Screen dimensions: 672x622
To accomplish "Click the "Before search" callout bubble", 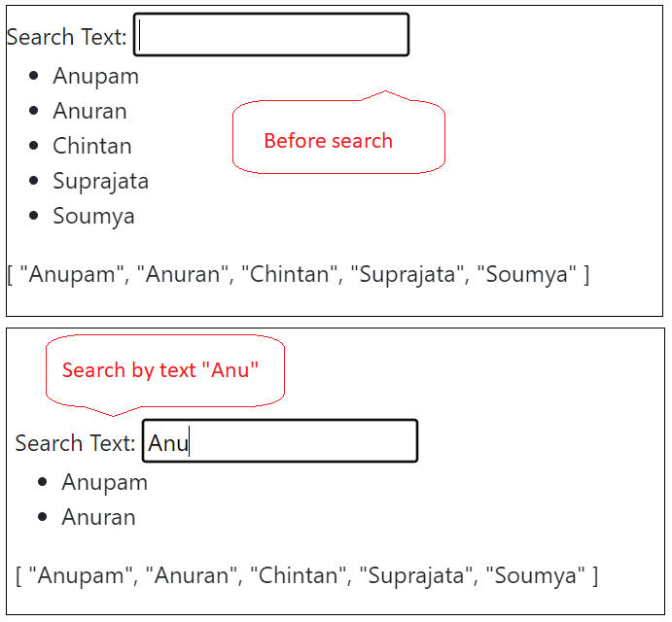I will click(338, 137).
